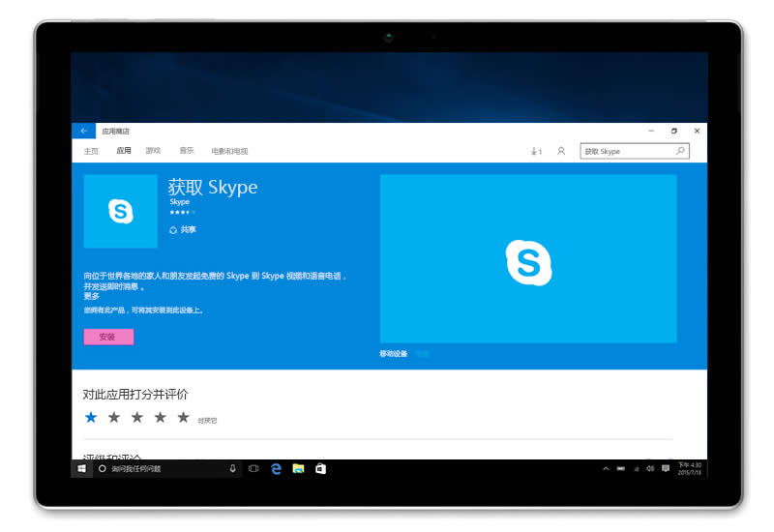
Task: Minimize the Store window
Action: pyautogui.click(x=651, y=131)
